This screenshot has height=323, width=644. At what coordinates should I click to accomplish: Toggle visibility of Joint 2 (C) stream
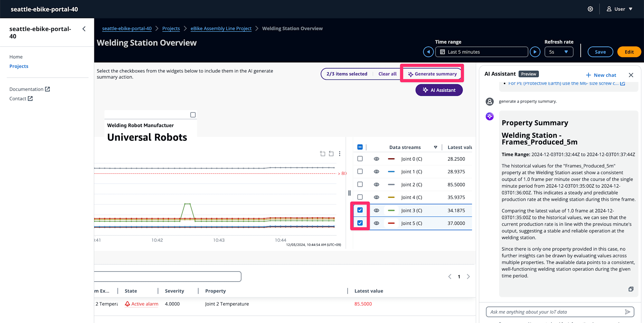tap(376, 185)
